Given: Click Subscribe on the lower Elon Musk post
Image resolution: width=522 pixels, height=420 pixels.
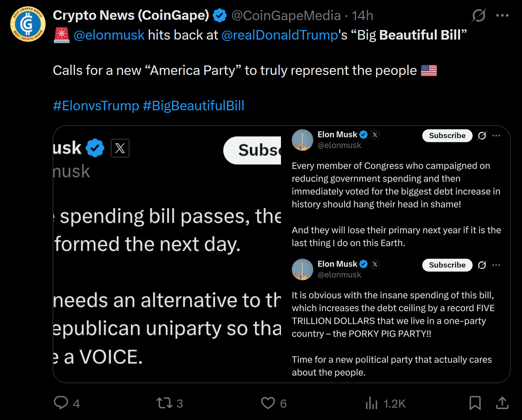Looking at the screenshot, I should (447, 265).
